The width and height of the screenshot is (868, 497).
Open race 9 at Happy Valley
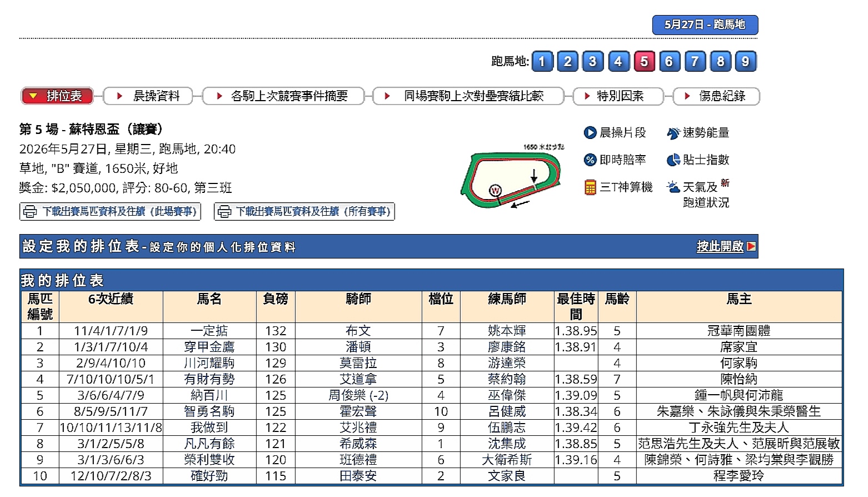pyautogui.click(x=746, y=61)
